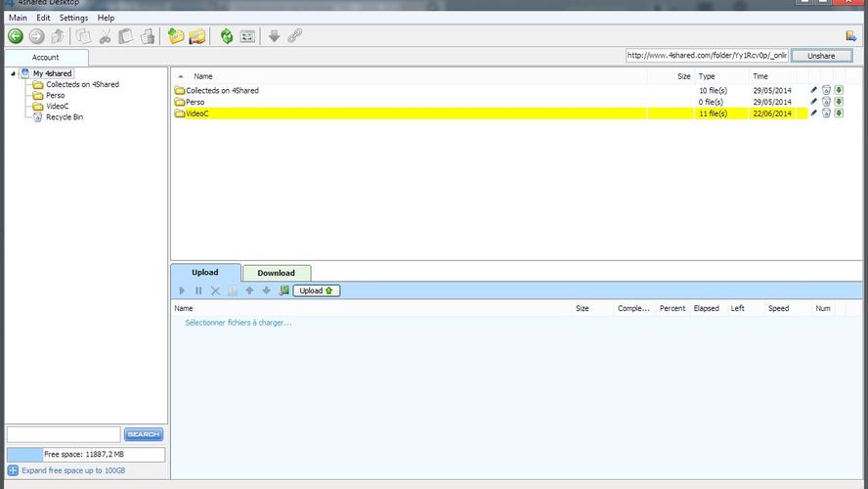Click the greyed clear-list icon in Upload toolbar
868x489 pixels.
point(233,290)
